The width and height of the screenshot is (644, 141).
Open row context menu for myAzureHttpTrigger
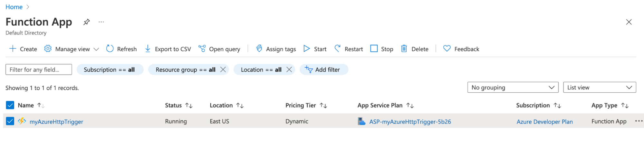639,121
